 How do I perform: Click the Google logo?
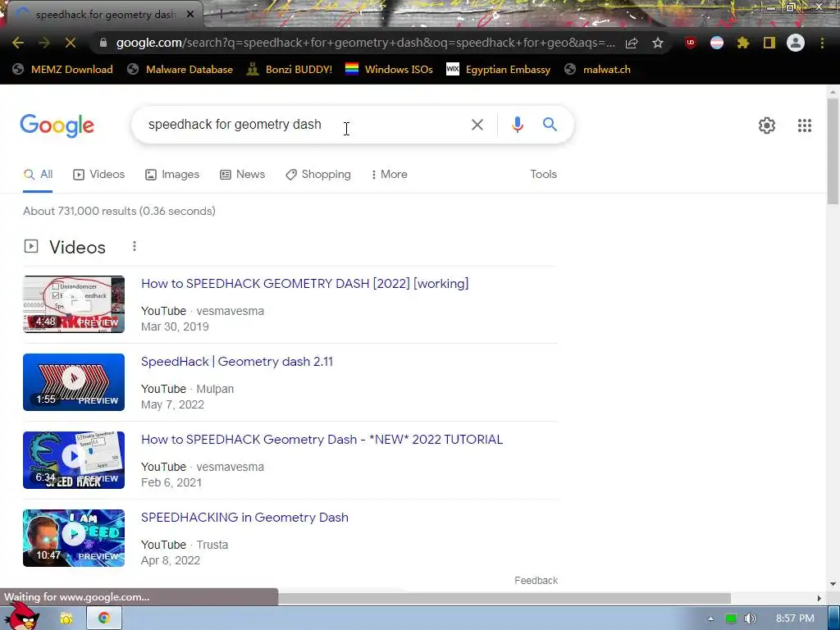pos(57,126)
